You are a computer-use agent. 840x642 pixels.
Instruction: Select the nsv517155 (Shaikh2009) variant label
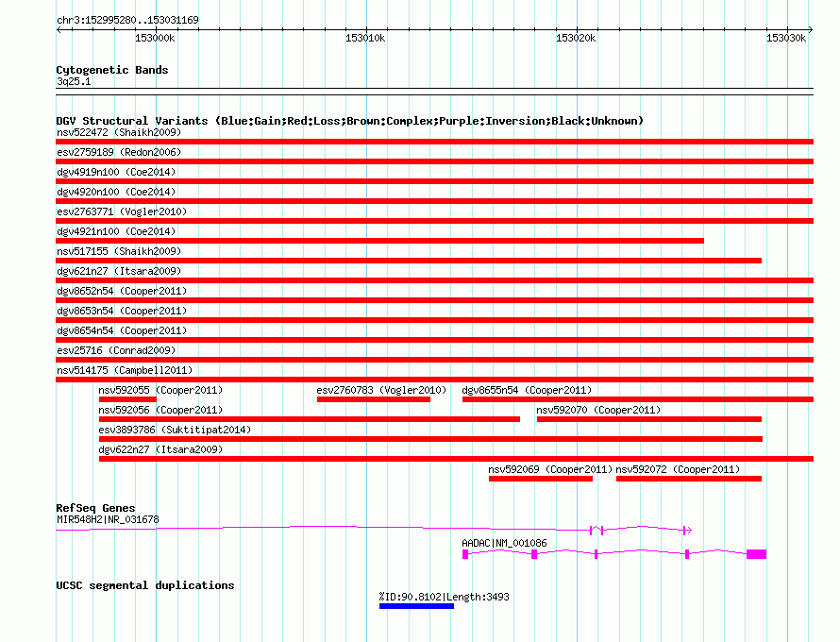click(119, 251)
